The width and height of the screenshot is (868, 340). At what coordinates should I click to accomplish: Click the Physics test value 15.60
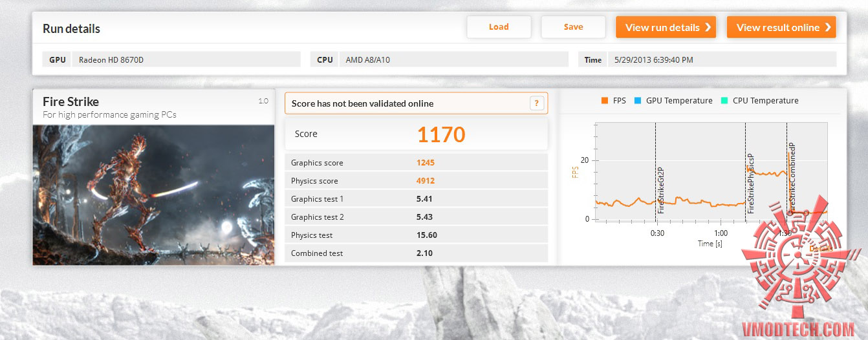coord(427,235)
